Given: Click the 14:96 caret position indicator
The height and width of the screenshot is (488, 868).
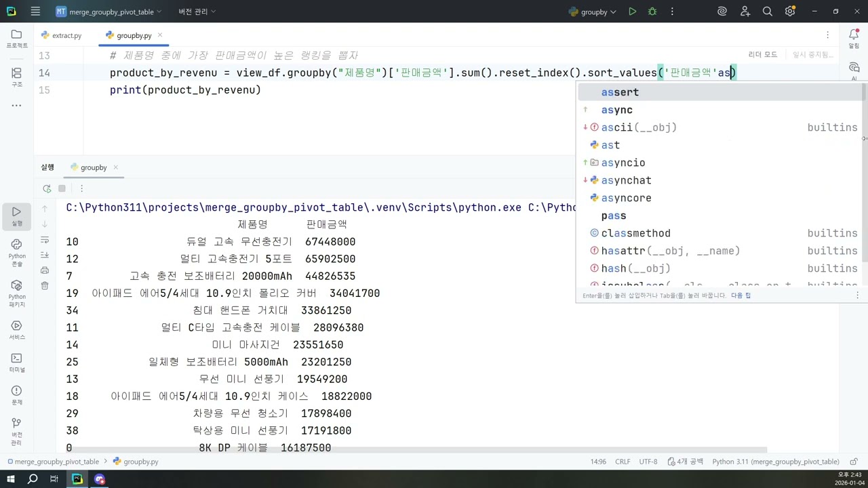Looking at the screenshot, I should click(598, 462).
